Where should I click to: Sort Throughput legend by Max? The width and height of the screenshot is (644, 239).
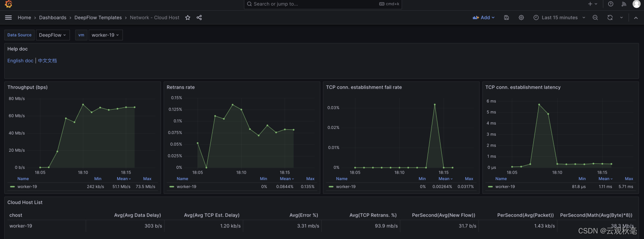pyautogui.click(x=147, y=179)
